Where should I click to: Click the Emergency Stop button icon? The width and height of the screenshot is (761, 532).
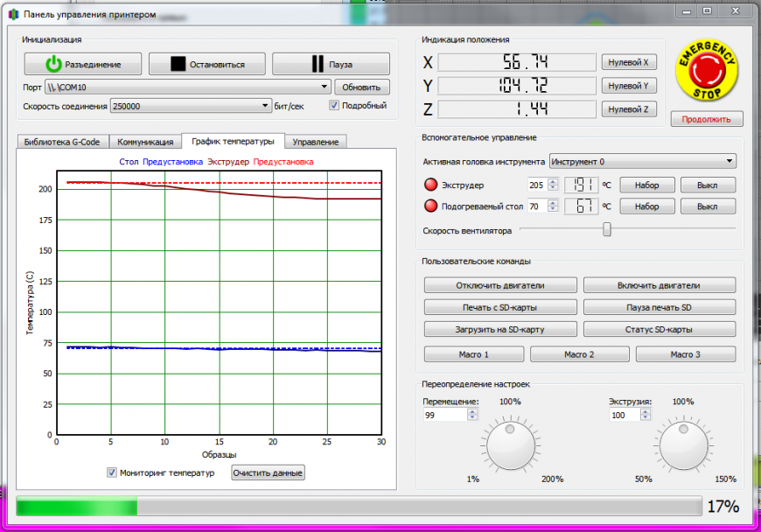pos(707,70)
